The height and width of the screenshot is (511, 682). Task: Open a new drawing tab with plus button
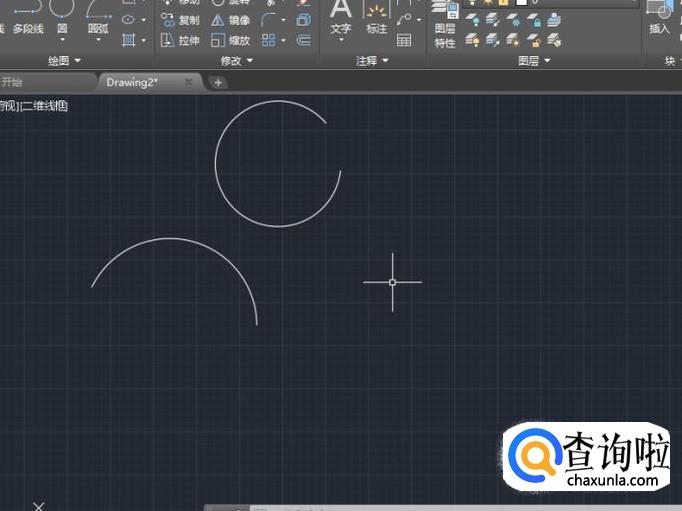pyautogui.click(x=218, y=82)
